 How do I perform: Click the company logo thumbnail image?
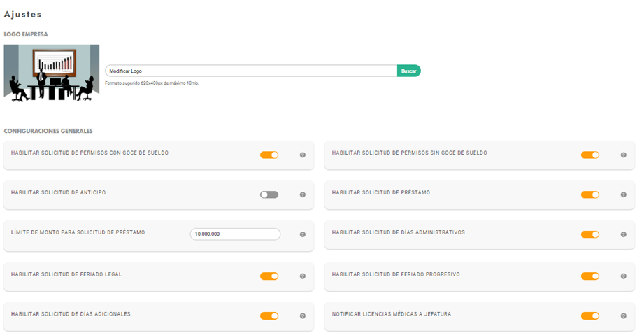52,73
